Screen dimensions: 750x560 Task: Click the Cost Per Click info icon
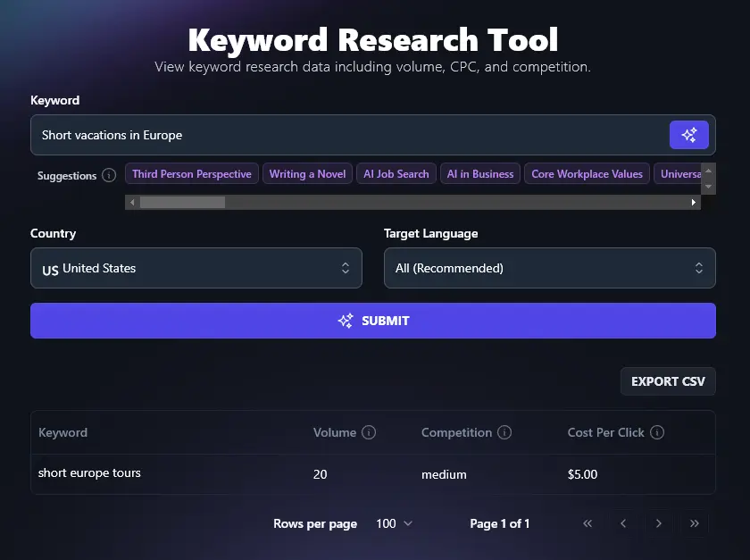[658, 432]
